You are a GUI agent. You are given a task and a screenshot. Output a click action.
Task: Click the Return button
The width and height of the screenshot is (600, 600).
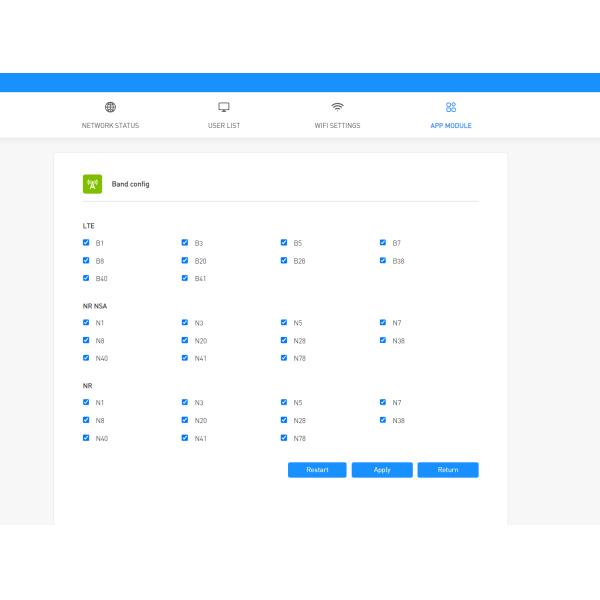(448, 470)
